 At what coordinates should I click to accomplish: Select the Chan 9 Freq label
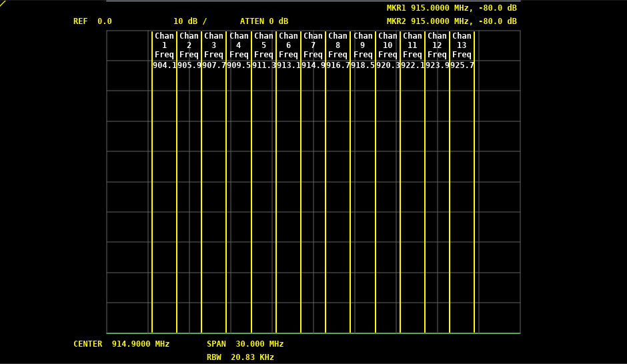tap(363, 45)
